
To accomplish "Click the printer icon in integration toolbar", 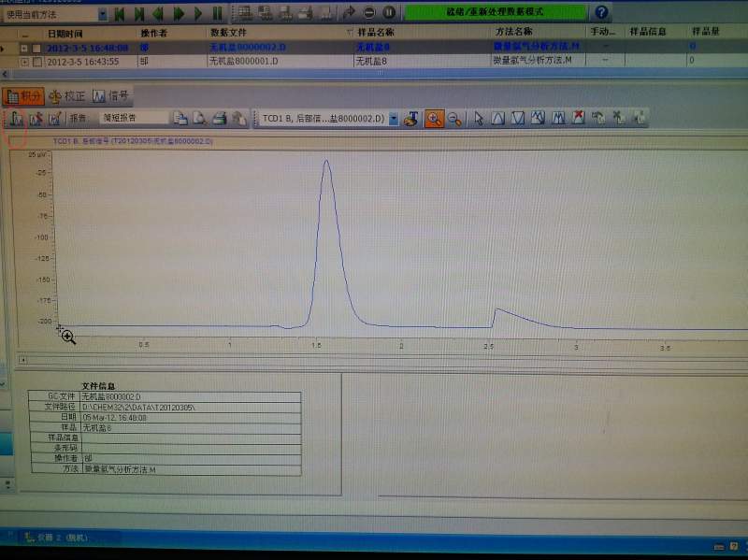I will tap(220, 119).
